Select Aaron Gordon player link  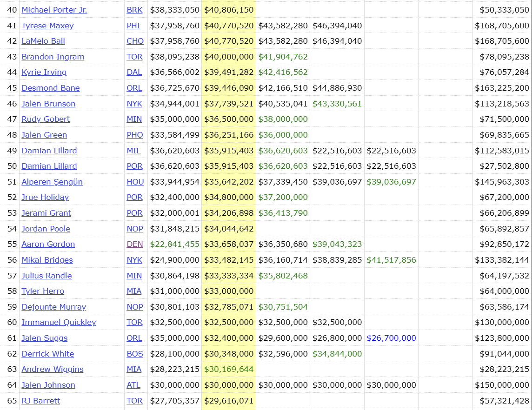pos(48,244)
